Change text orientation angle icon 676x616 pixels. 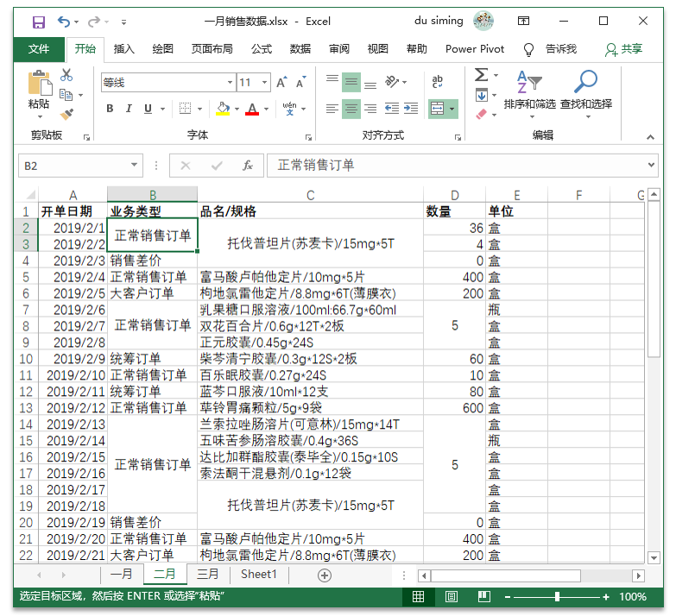(x=392, y=81)
